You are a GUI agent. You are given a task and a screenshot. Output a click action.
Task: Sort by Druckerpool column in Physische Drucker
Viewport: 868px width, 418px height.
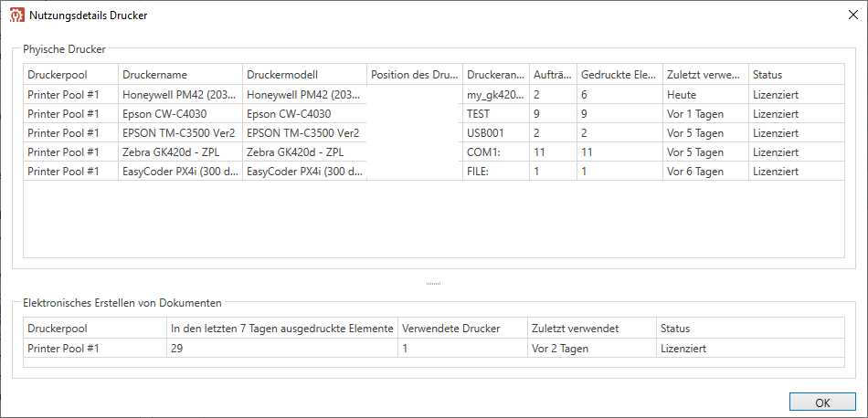tap(70, 75)
